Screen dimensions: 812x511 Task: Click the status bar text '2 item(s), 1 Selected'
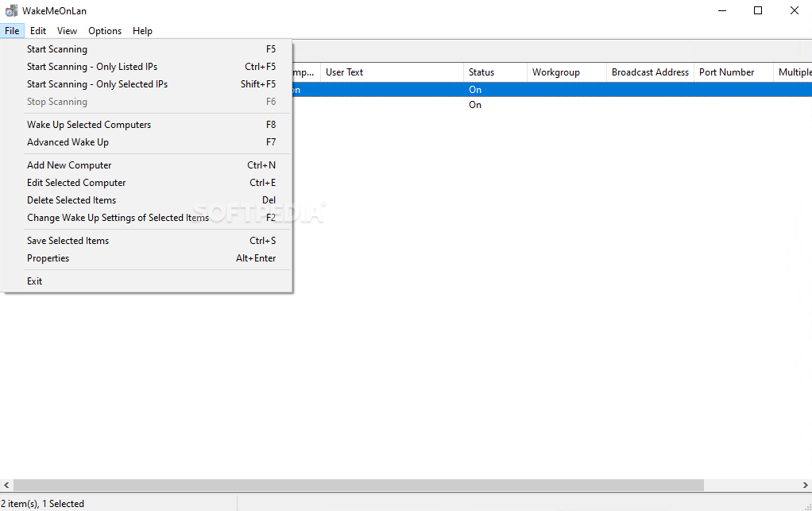[x=42, y=504]
